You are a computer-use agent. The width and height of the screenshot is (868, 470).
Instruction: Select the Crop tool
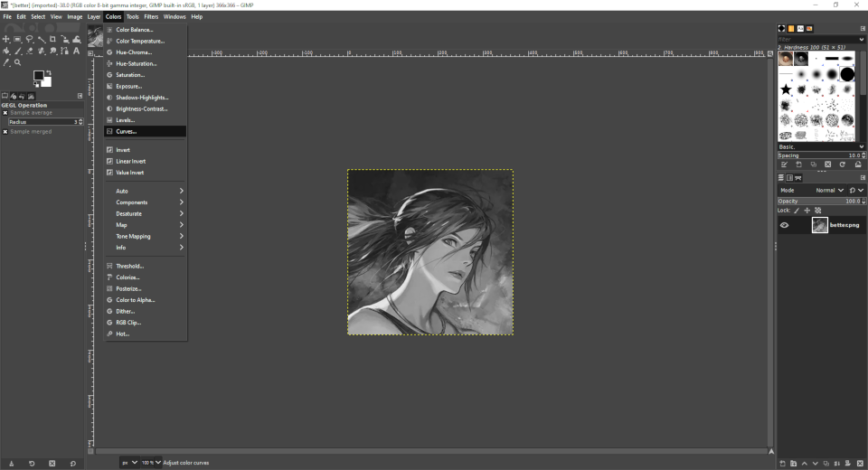pos(53,40)
